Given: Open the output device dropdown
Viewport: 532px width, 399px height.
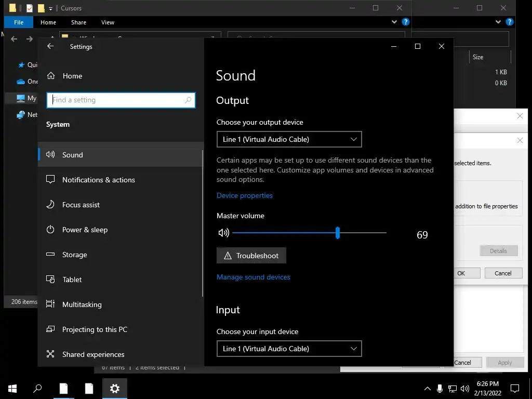Looking at the screenshot, I should tap(289, 139).
